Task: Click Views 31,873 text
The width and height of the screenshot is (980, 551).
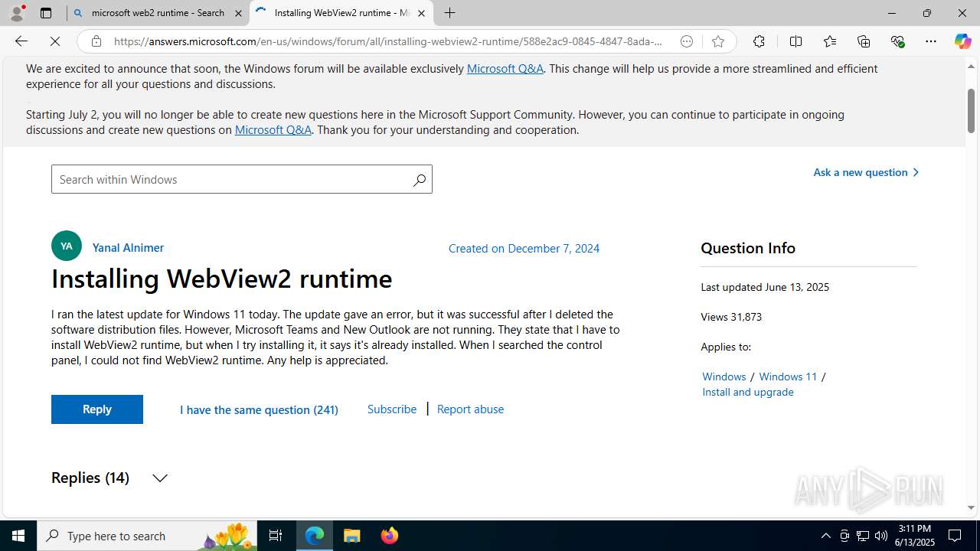Action: [731, 316]
